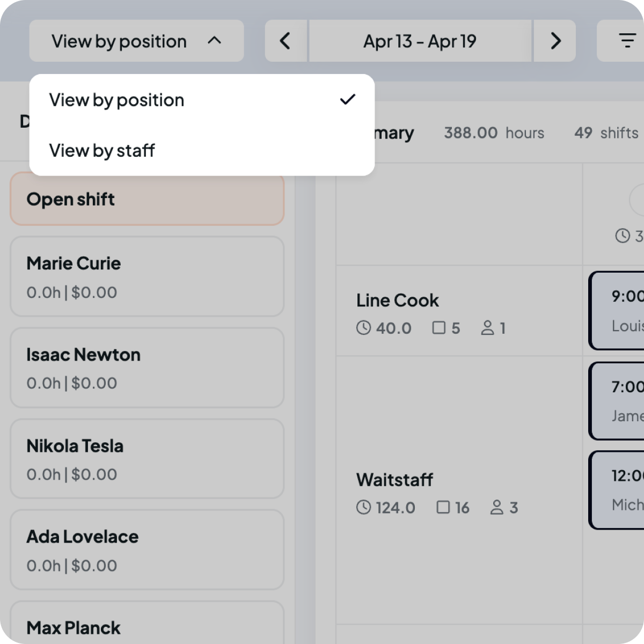Click the clock icon in the top-right day column
Screen dimensions: 644x644
pos(622,236)
